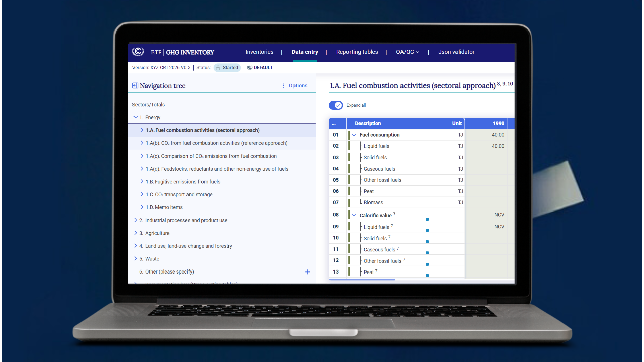Open the QA/QC dropdown menu
The image size is (644, 362).
tap(408, 52)
